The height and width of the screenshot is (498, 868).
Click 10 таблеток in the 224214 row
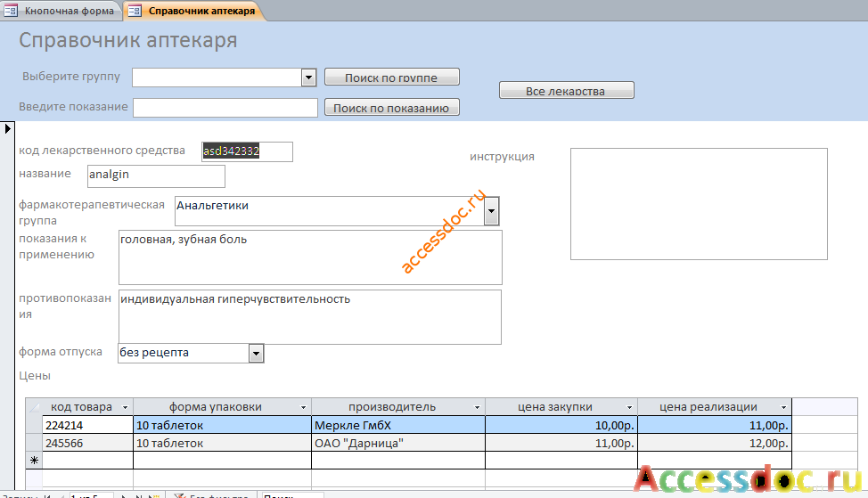(x=223, y=425)
